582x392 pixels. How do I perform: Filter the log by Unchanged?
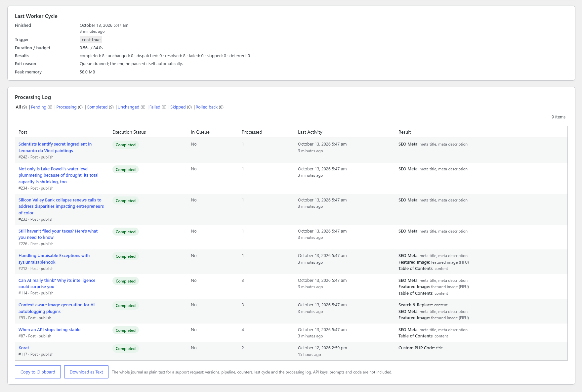tap(128, 107)
